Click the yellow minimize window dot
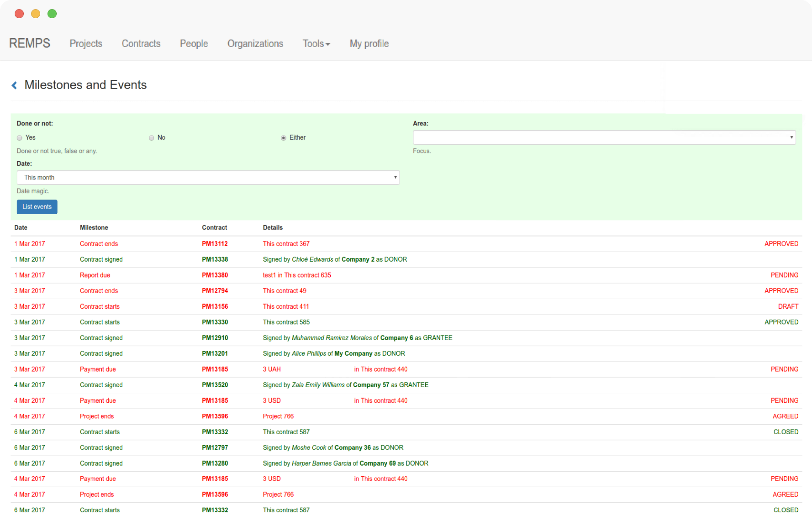Image resolution: width=812 pixels, height=515 pixels. (36, 14)
